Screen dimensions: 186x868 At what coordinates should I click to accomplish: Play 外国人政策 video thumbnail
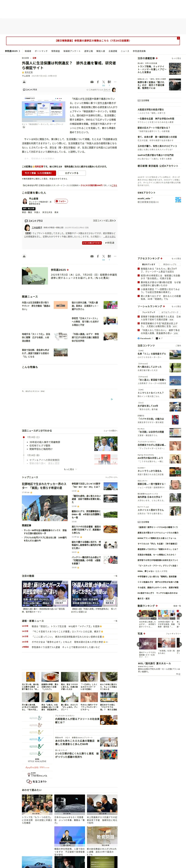94,593
